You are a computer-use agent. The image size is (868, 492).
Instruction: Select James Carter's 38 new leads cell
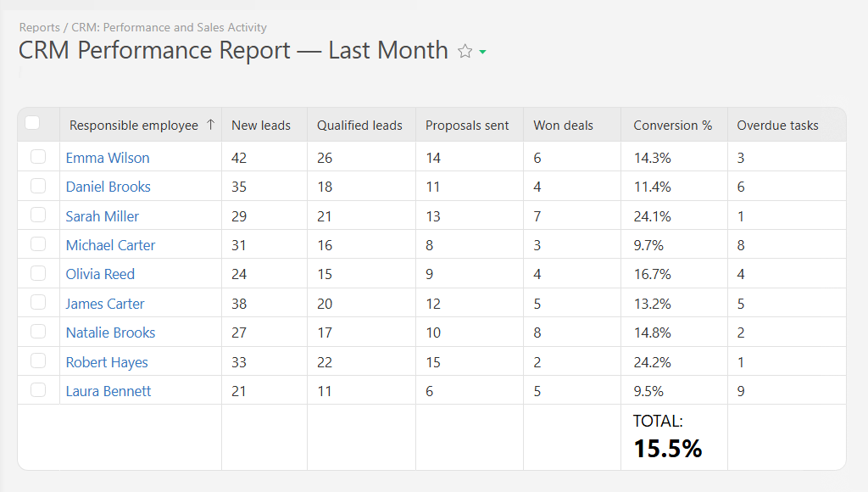tap(264, 303)
